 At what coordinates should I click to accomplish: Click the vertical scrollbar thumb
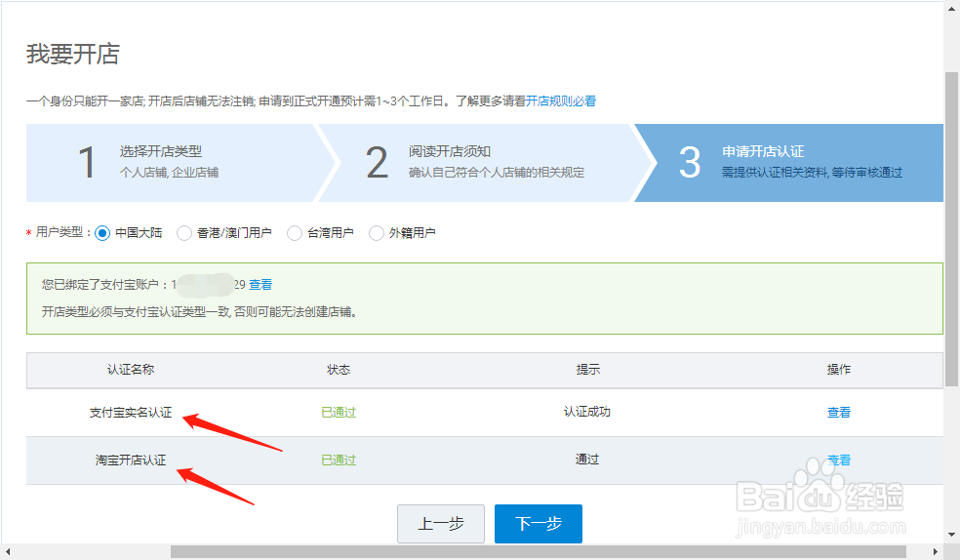tap(951, 229)
